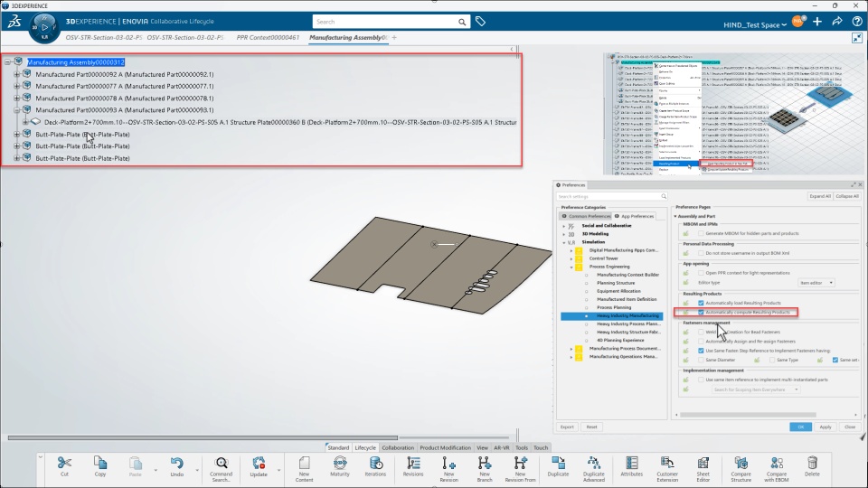Click Duplicate Advanced tool
This screenshot has height=488, width=868.
click(593, 469)
